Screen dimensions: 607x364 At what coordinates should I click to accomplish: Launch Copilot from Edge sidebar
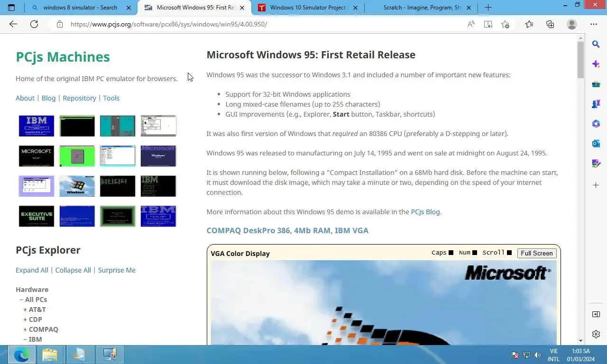tap(596, 64)
